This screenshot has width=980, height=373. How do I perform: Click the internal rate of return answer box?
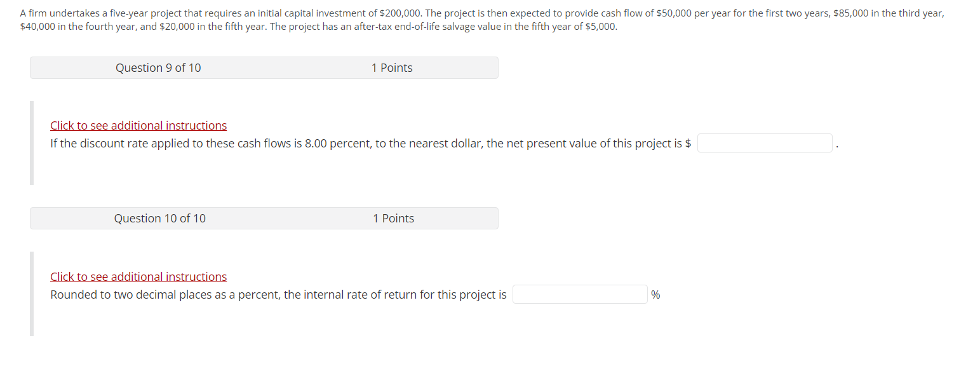coord(579,294)
